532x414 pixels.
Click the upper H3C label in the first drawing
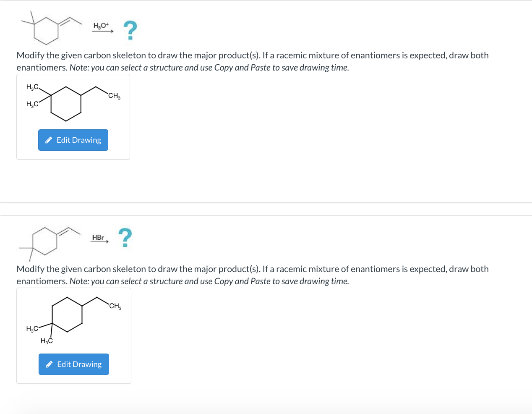pyautogui.click(x=32, y=87)
